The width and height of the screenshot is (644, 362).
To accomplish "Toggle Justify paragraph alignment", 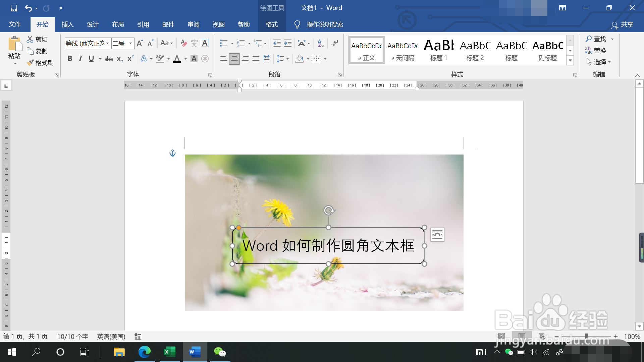I will click(x=256, y=59).
